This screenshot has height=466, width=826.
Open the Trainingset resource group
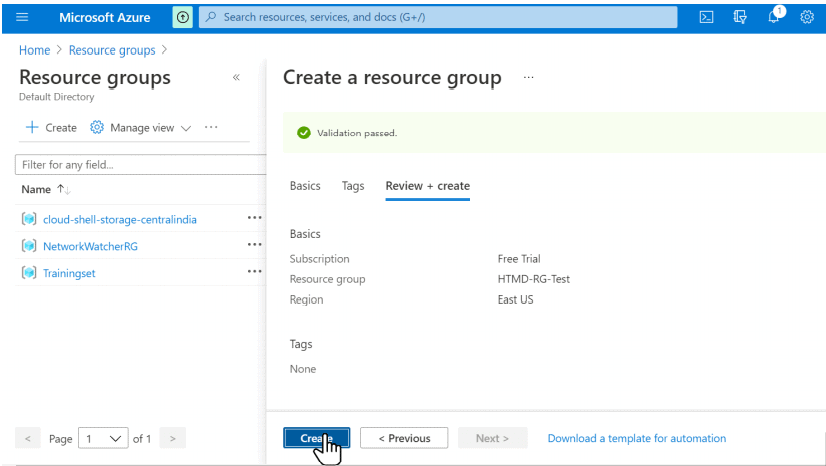pyautogui.click(x=69, y=273)
